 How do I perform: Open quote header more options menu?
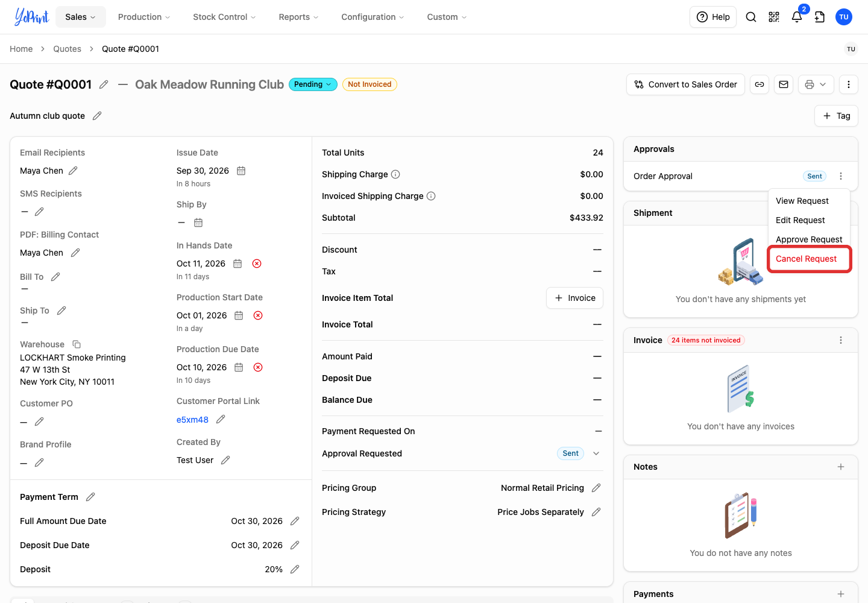(849, 84)
